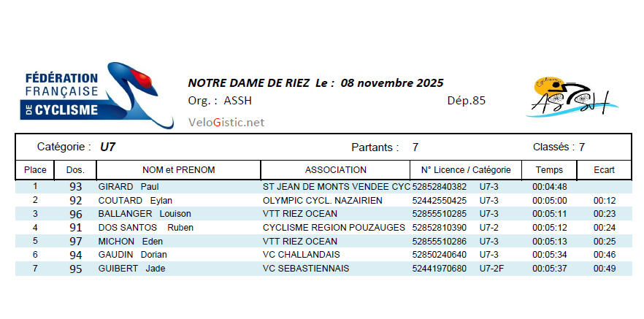Click the U7 category label
This screenshot has height=319, width=644.
(107, 147)
